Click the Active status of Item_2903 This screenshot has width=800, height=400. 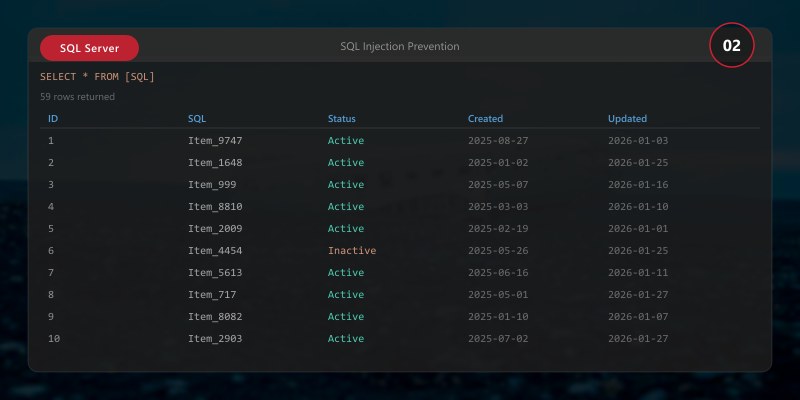coord(346,338)
